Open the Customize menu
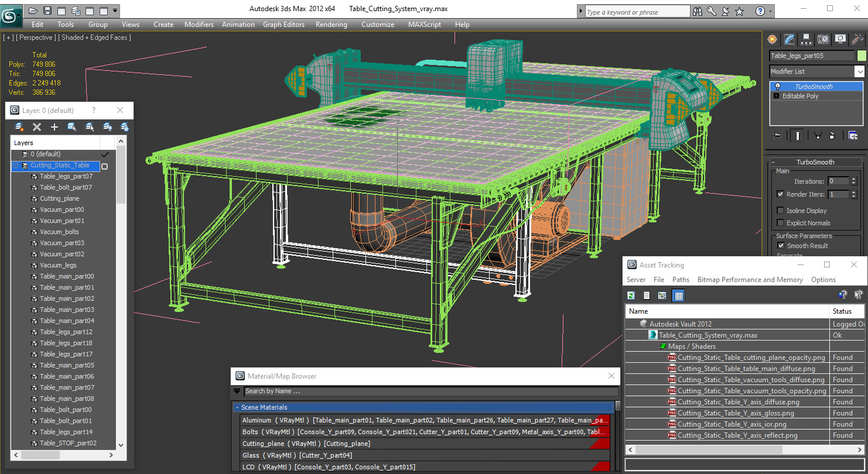868x474 pixels. 378,25
